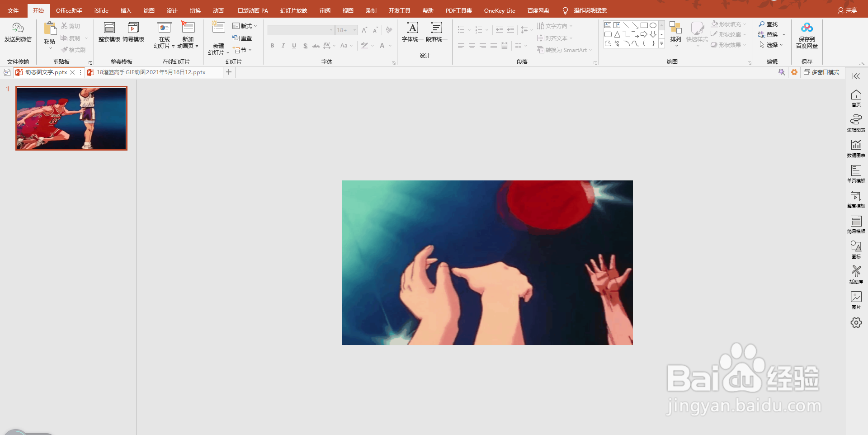Switch to the Insert (插入) ribbon tab
This screenshot has height=435, width=868.
pos(126,10)
